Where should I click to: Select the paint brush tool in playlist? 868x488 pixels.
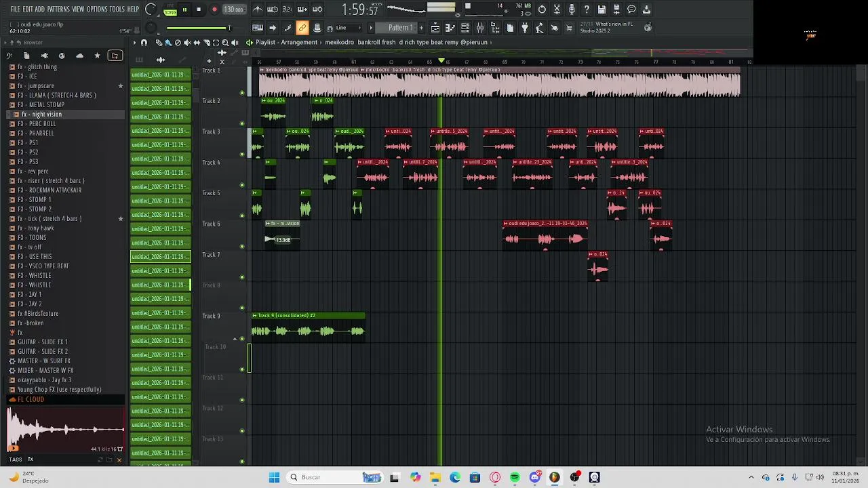pyautogui.click(x=168, y=42)
